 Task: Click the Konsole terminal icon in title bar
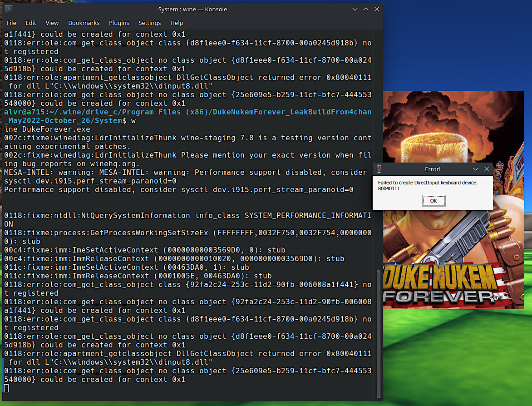point(9,9)
